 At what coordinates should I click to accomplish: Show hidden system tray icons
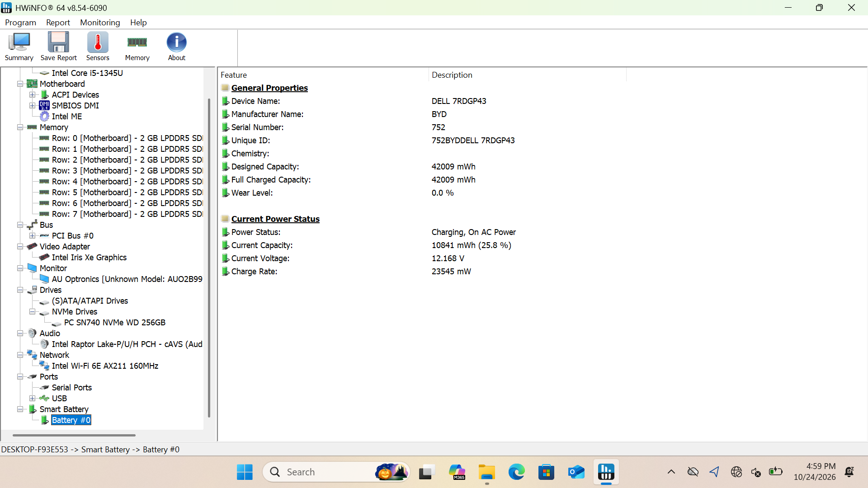pos(671,472)
